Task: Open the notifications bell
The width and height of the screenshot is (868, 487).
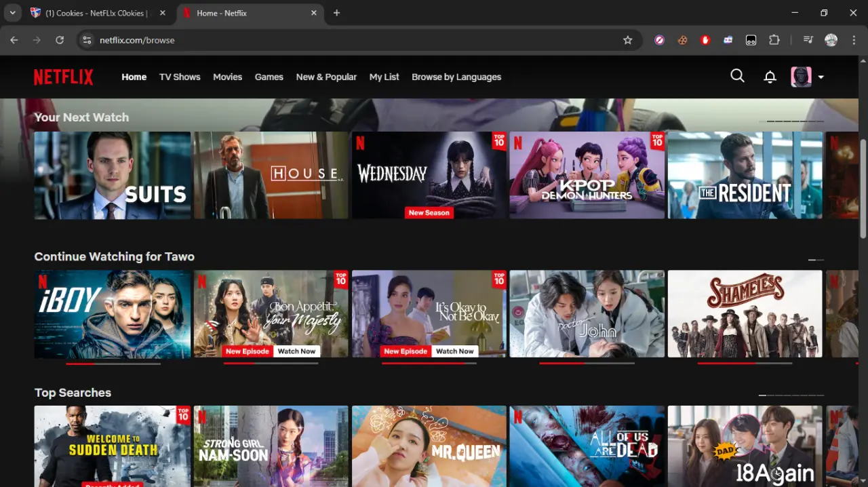Action: click(770, 77)
